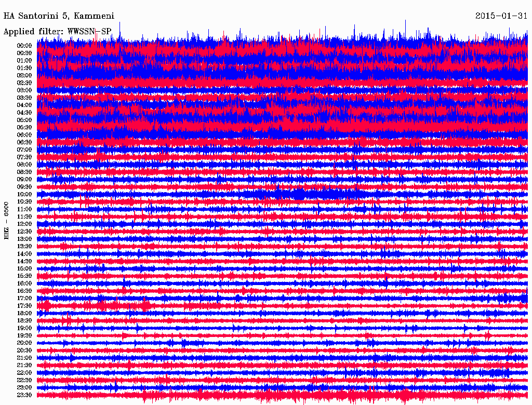Select the 21:00 time row label

(x=24, y=358)
